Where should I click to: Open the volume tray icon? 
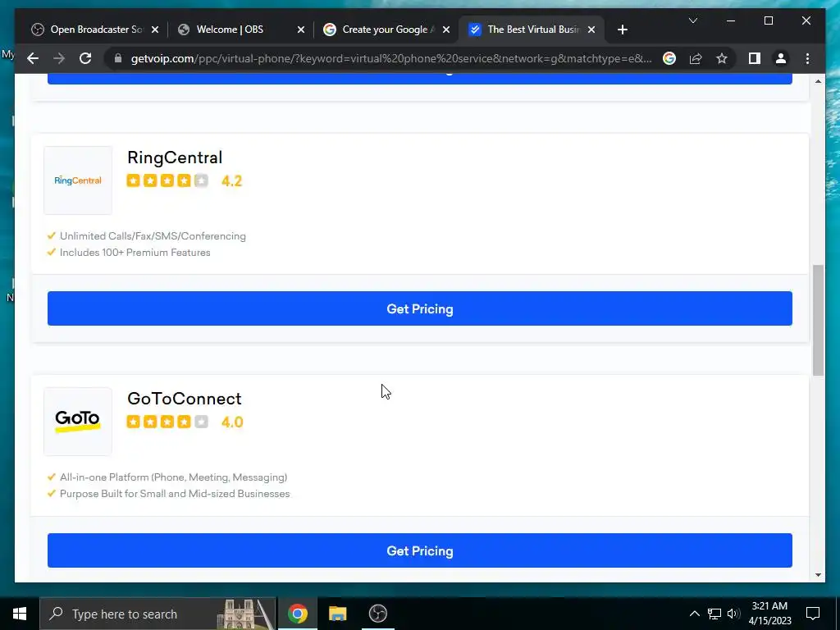(733, 614)
